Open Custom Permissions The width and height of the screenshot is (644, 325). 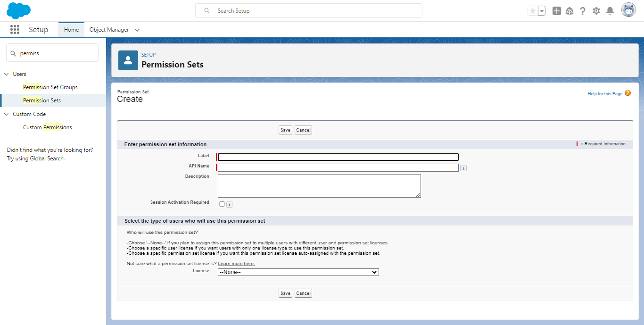48,127
